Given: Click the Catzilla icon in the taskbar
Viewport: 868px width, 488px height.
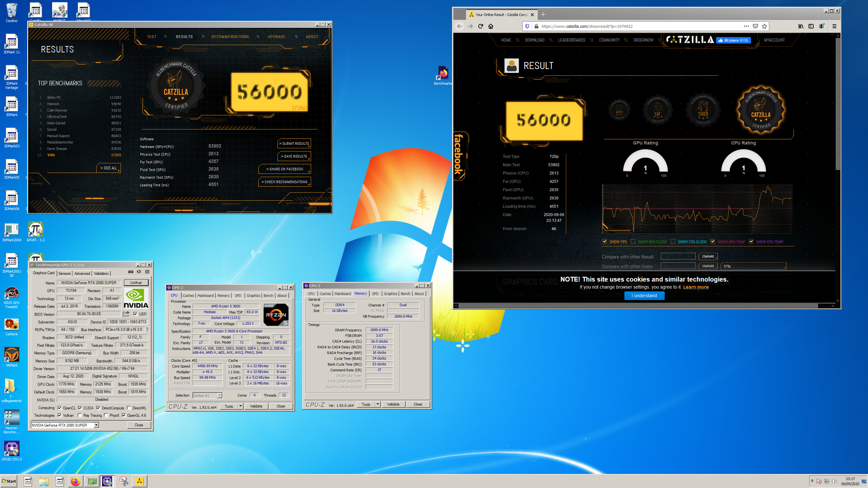Looking at the screenshot, I should coord(139,481).
